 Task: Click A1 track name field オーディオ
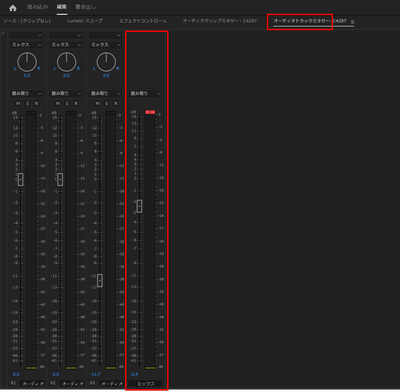coord(33,384)
